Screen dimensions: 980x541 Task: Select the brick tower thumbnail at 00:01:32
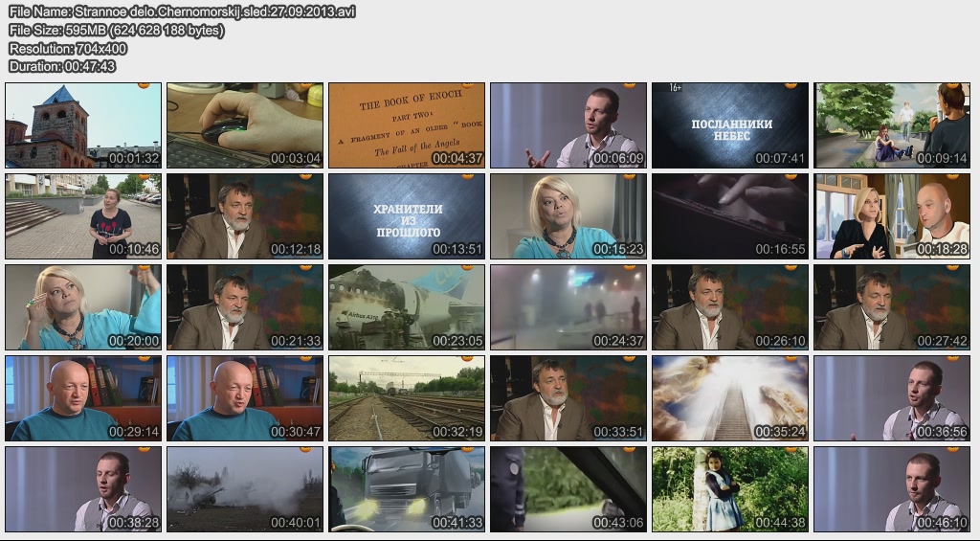tap(82, 124)
